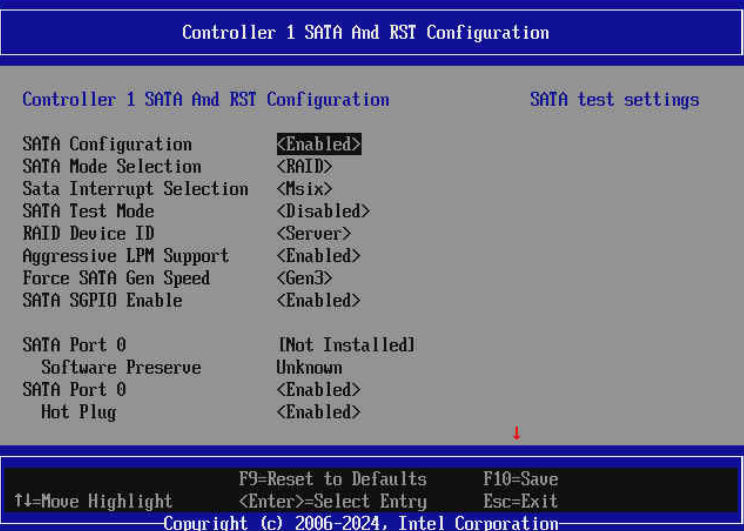Open the SATA Mode Selection RAID option
The height and width of the screenshot is (531, 744).
pos(304,167)
